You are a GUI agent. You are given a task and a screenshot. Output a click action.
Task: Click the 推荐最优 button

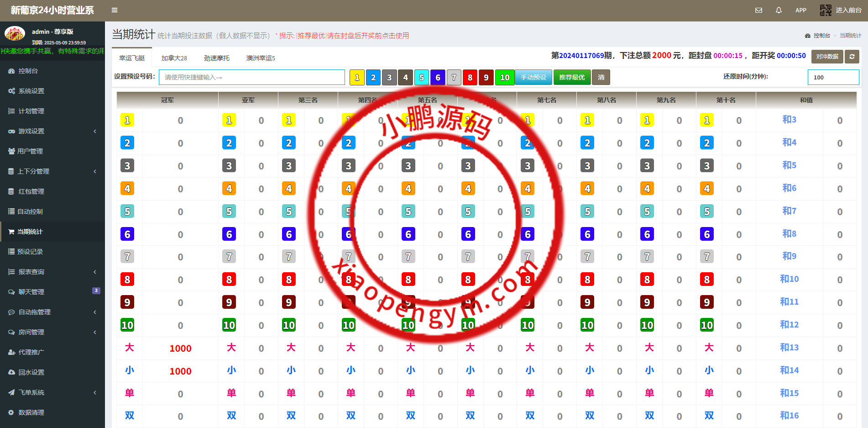(572, 77)
